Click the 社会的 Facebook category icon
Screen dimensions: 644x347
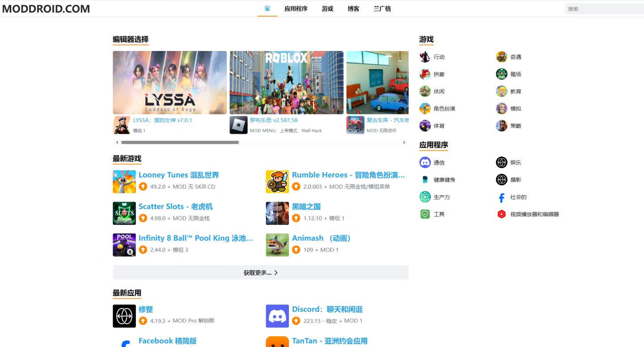pos(501,197)
